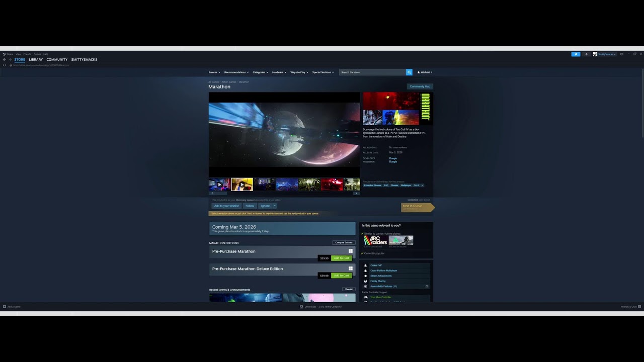Open the Accessibility Features help question mark
Screen dimensions: 644x362
tap(427, 287)
